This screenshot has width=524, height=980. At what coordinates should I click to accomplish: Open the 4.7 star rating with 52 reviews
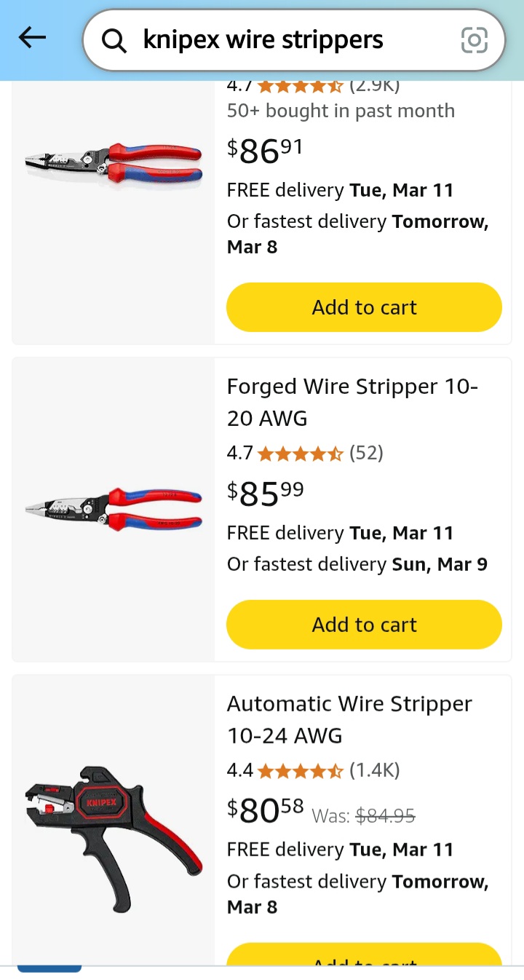[x=304, y=454]
